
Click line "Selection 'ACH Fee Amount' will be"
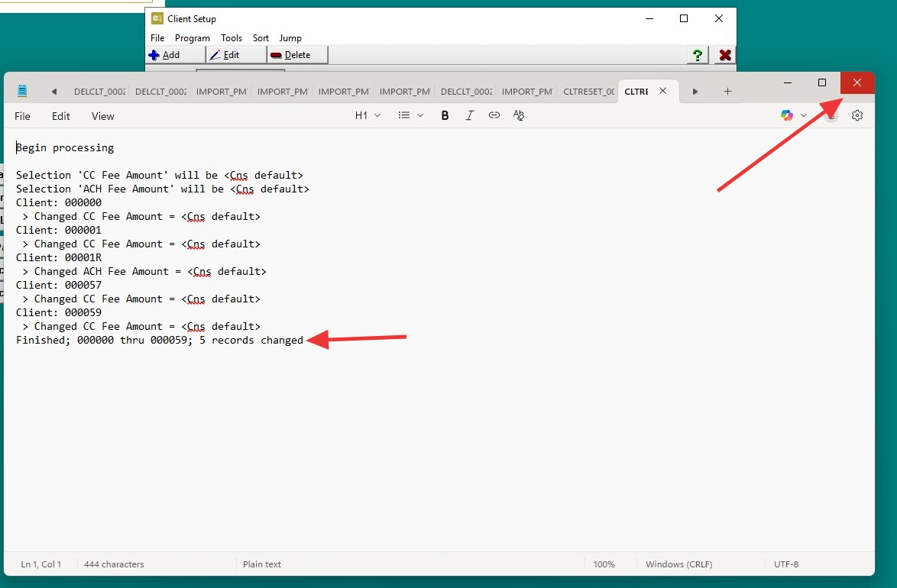coord(163,189)
